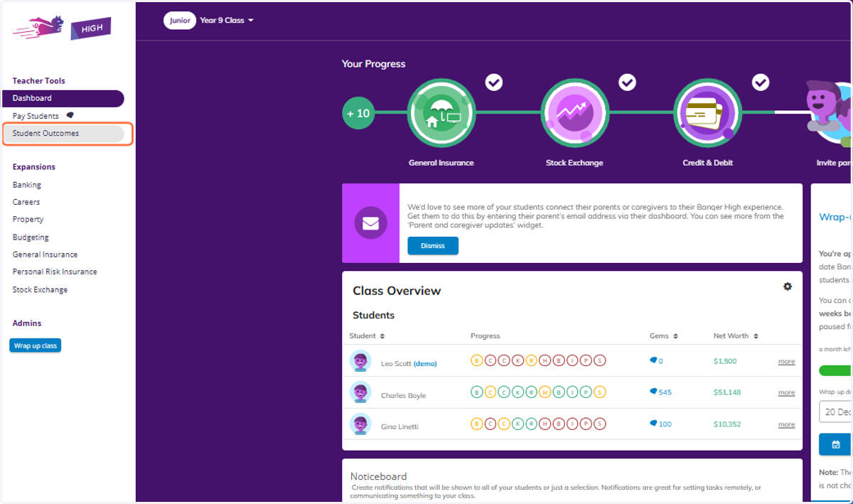Screen dimensions: 853x504
Task: Click the Banqer High logo
Action: click(x=62, y=28)
